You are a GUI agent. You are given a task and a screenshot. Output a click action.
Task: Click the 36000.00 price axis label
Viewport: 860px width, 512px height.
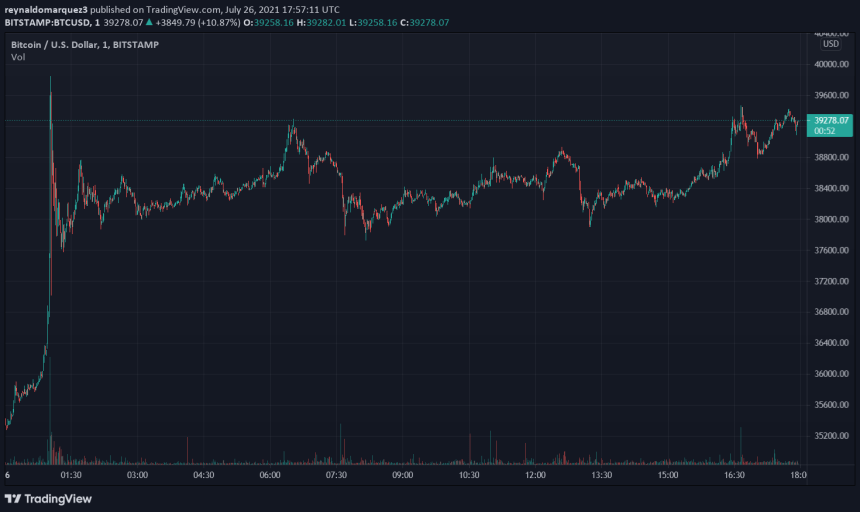point(831,373)
